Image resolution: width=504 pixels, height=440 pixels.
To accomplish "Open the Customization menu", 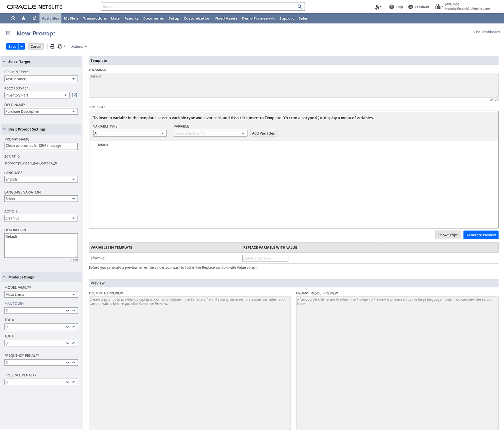I will 197,18.
